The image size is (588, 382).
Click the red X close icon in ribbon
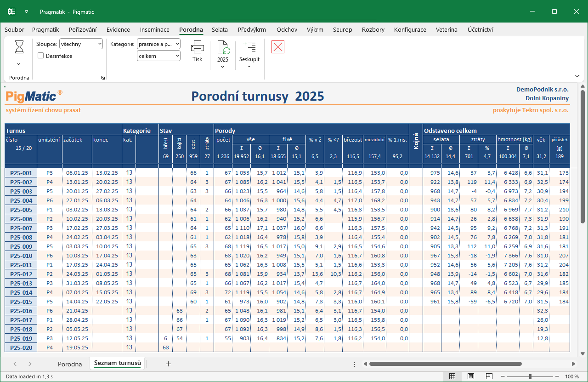tap(278, 46)
